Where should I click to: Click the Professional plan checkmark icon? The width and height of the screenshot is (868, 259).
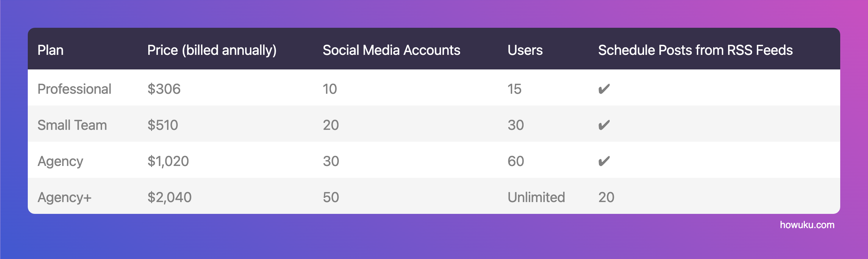(x=604, y=89)
